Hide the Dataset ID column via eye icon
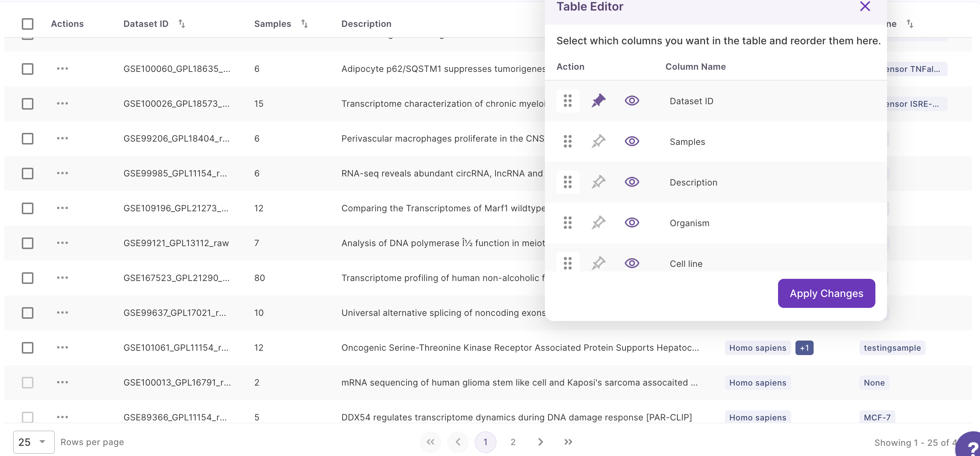The height and width of the screenshot is (456, 980). 632,101
